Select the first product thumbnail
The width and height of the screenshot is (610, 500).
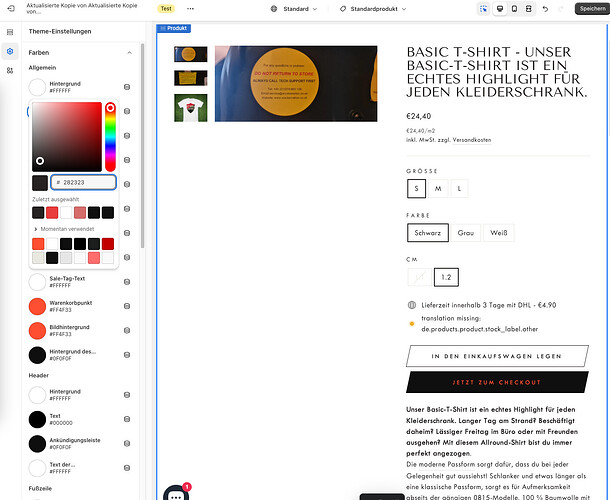click(191, 54)
